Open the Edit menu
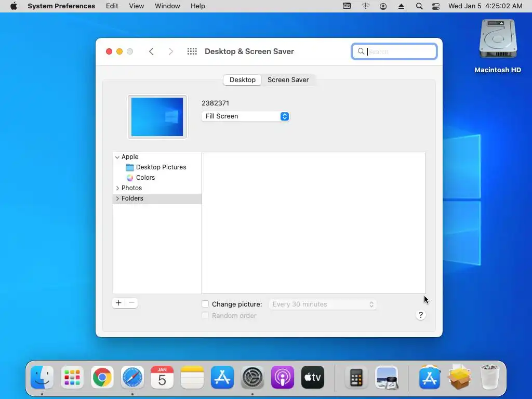The width and height of the screenshot is (532, 399). coord(112,6)
